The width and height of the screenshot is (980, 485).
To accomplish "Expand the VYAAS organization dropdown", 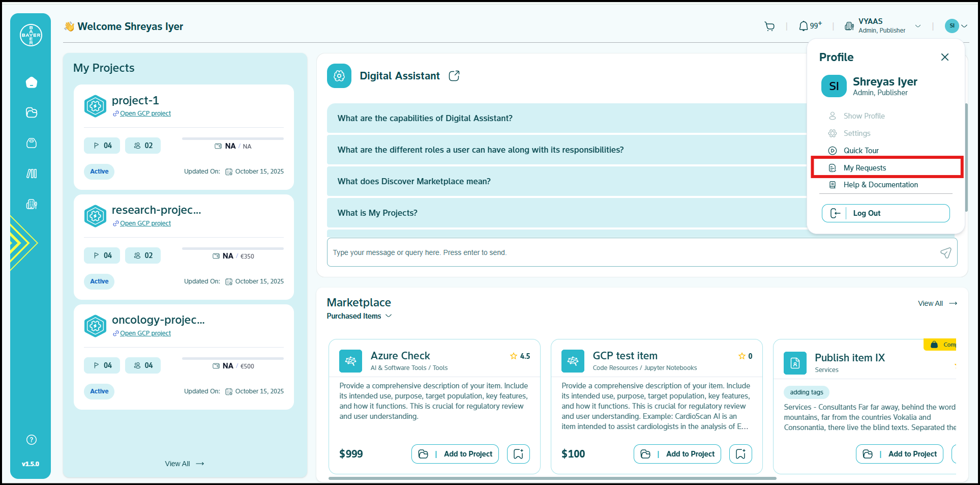I will click(918, 26).
